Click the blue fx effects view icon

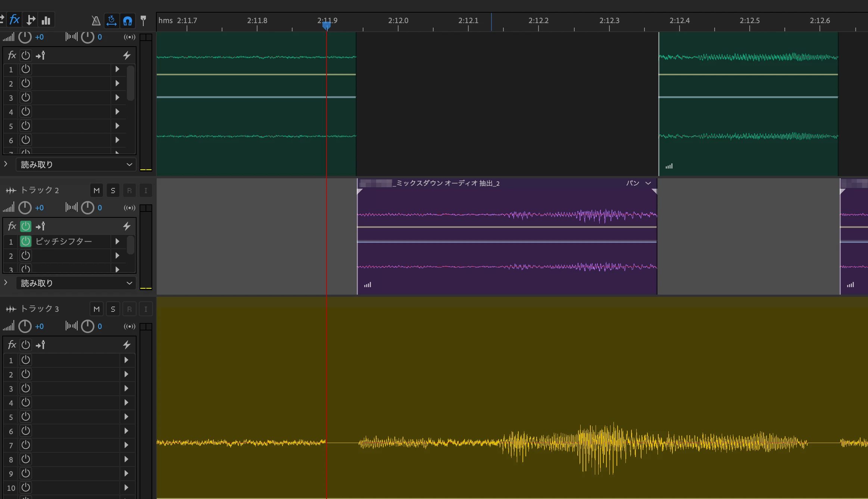point(14,20)
